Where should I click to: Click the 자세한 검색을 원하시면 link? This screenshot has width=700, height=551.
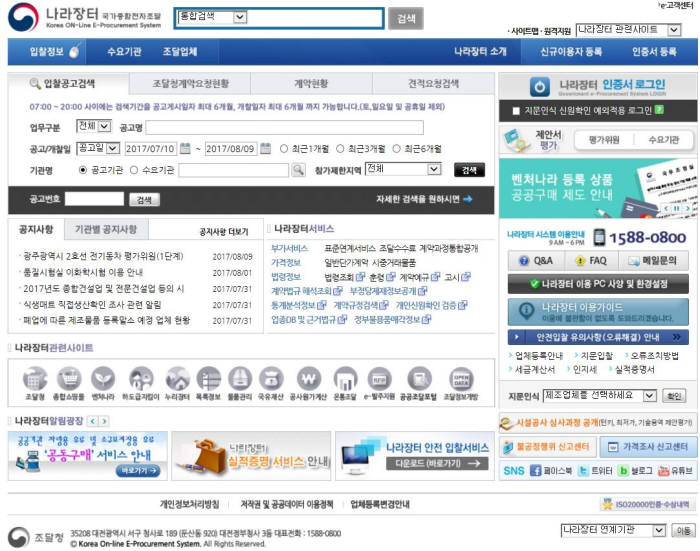pos(424,199)
